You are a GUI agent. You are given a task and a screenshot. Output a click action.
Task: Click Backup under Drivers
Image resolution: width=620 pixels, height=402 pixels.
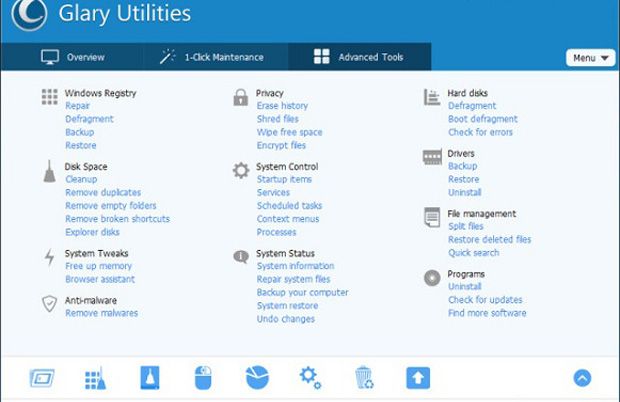pos(463,166)
